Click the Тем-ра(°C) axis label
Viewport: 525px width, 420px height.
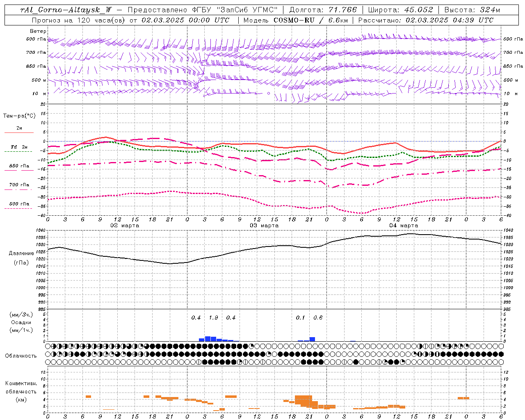pyautogui.click(x=19, y=116)
